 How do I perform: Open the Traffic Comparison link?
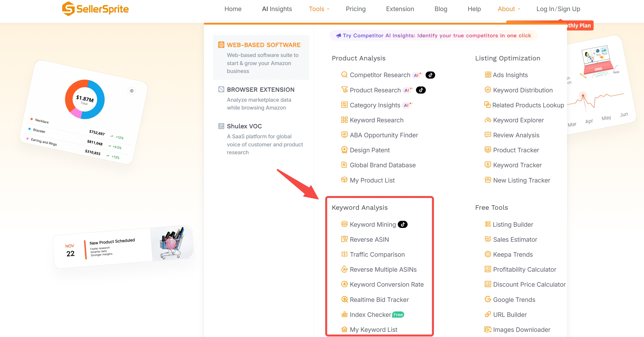pyautogui.click(x=377, y=254)
